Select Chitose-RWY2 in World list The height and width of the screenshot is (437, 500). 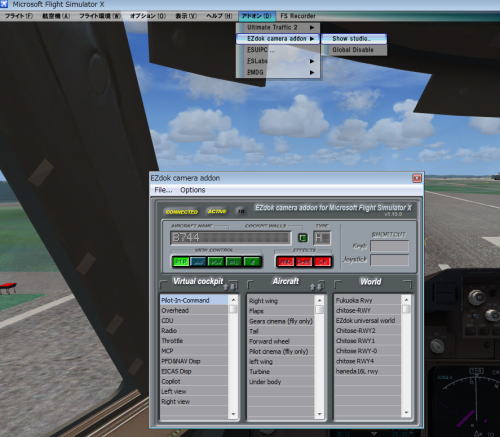point(368,331)
